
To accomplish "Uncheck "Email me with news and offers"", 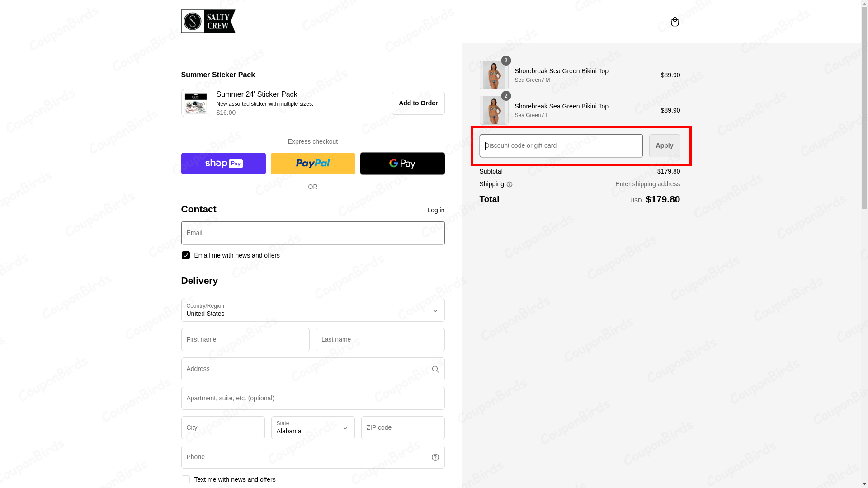I will (185, 255).
